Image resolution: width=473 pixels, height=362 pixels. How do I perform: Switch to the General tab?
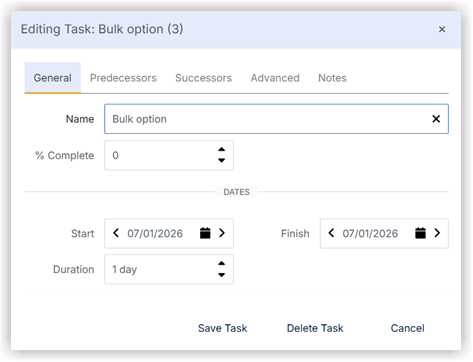[x=53, y=78]
